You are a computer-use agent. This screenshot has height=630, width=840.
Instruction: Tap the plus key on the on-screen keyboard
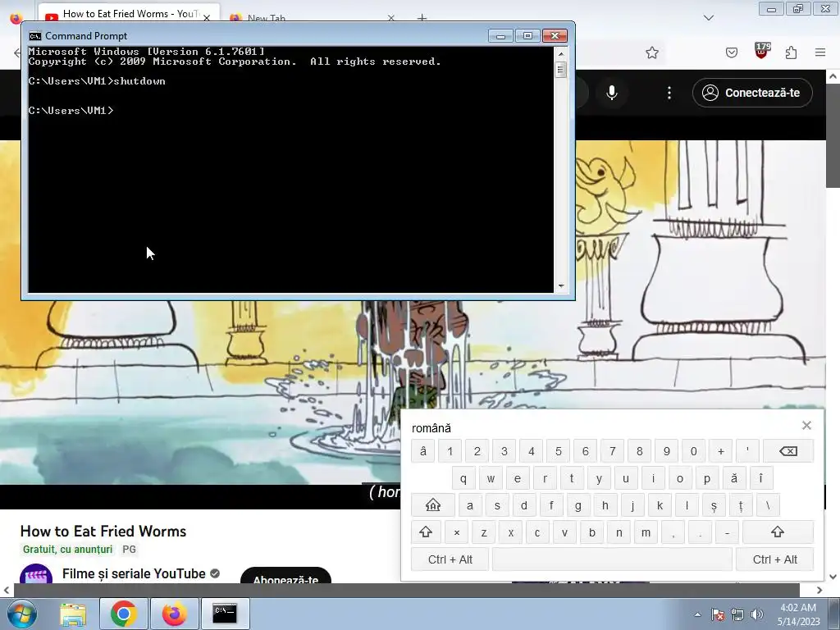click(x=720, y=451)
